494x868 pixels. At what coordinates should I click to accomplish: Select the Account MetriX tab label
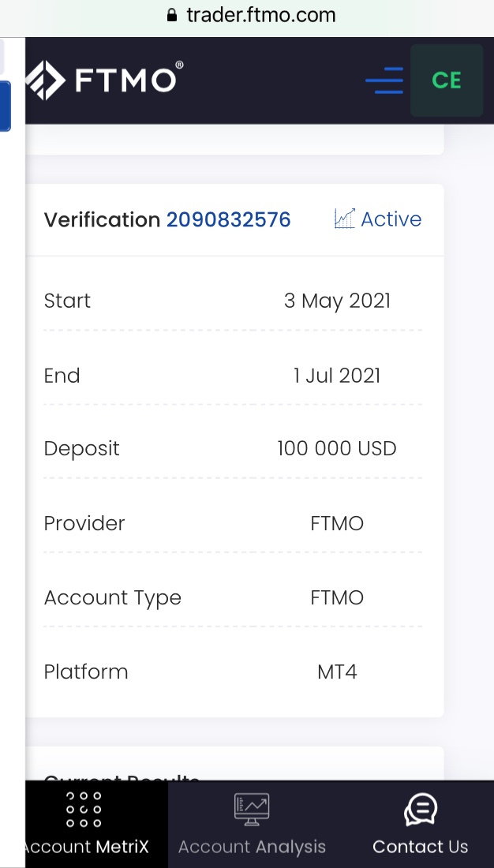pyautogui.click(x=85, y=847)
